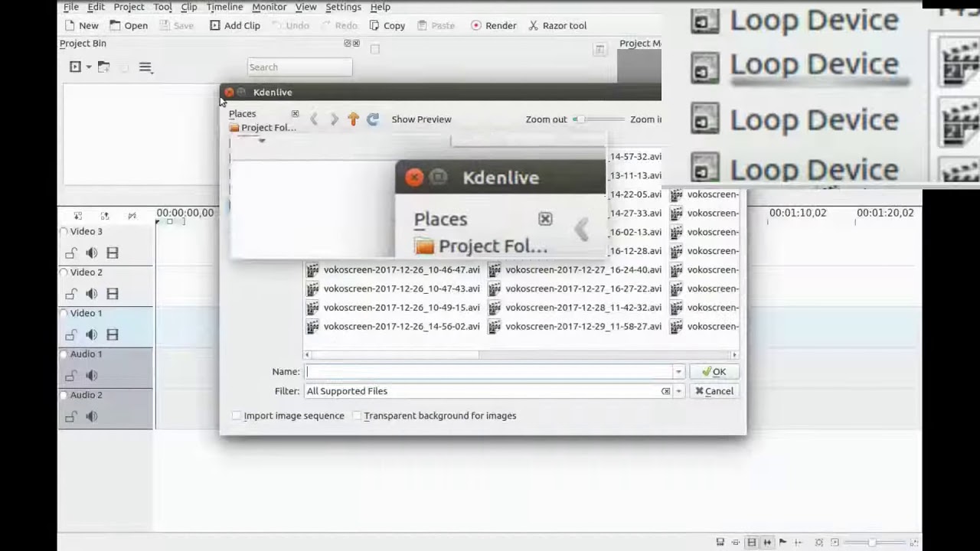
Task: Click the file list horizontal scrollbar
Action: pos(521,355)
